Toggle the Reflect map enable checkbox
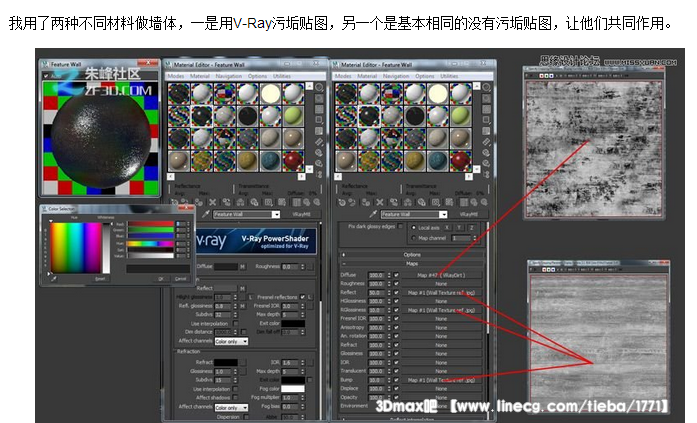 pyautogui.click(x=396, y=292)
